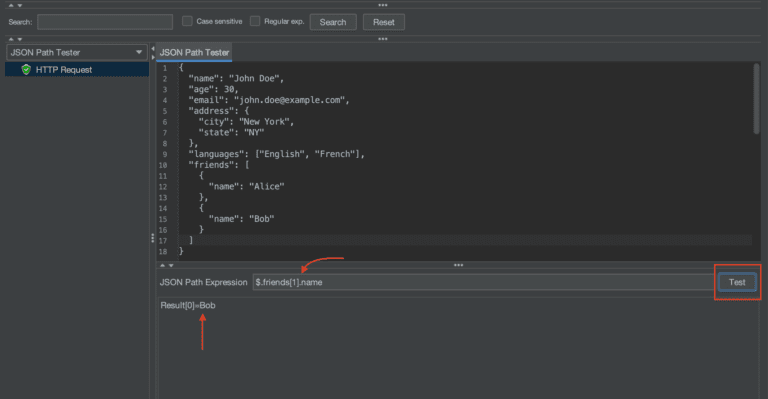This screenshot has height=399, width=768.
Task: Click down arrow of divider below Search bar
Action: 20,39
